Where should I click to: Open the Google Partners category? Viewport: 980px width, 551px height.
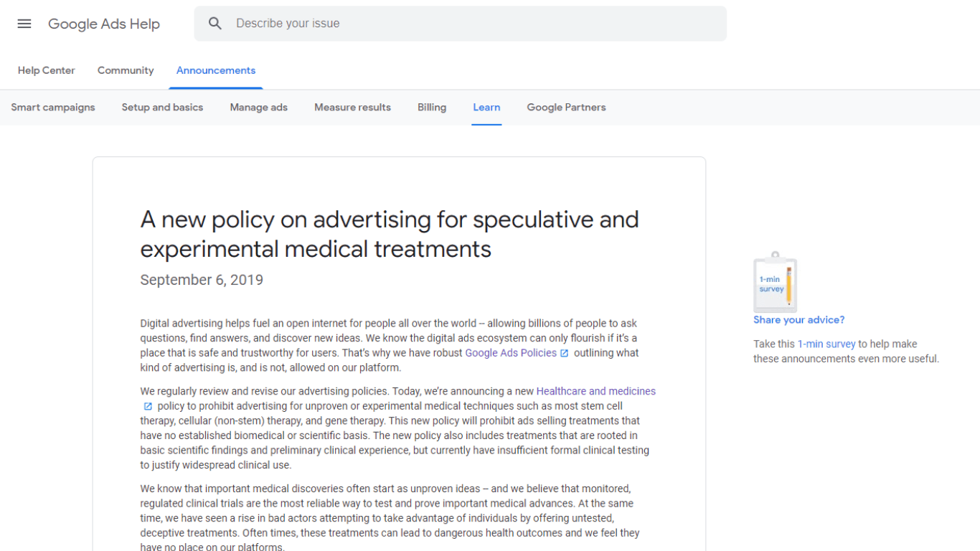click(x=566, y=108)
